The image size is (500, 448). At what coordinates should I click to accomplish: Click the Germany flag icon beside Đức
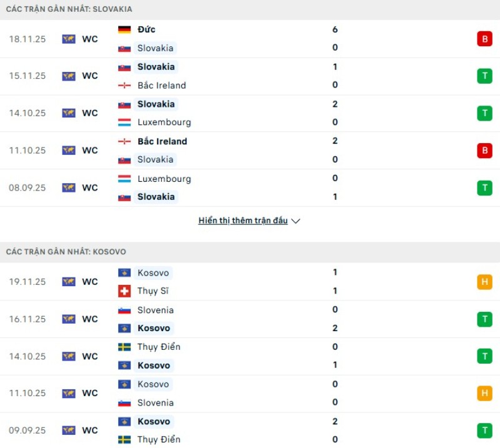[x=124, y=29]
